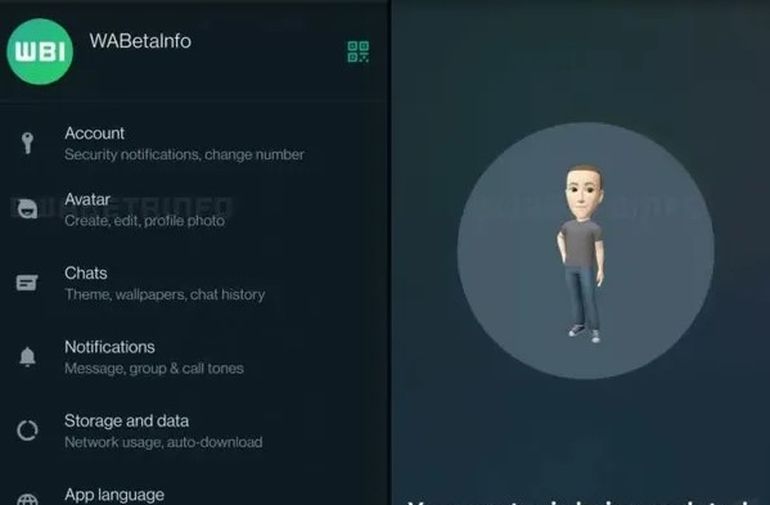The width and height of the screenshot is (770, 505).
Task: Click "Theme, wallpapers, chat history" text
Action: click(165, 295)
